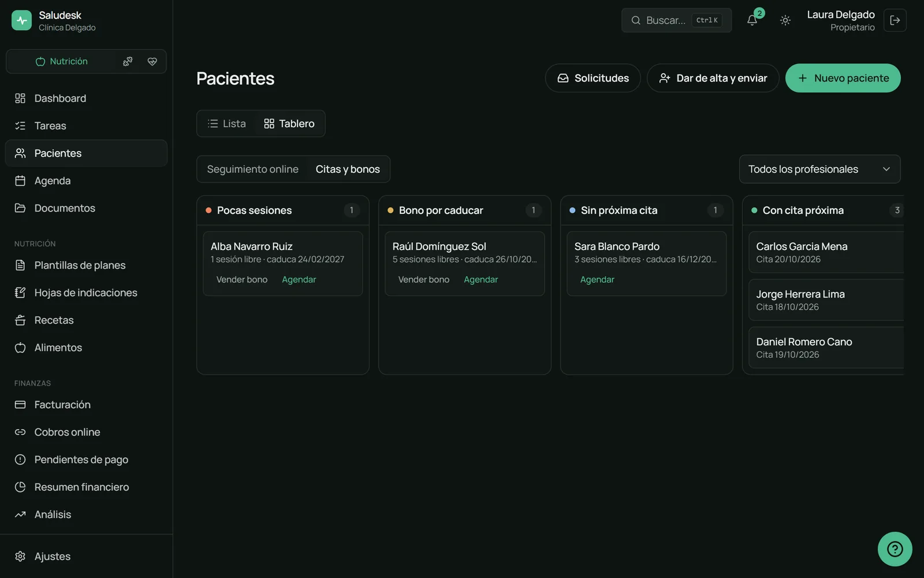This screenshot has height=578, width=924.
Task: Open Jorge Herrera Lima card
Action: point(826,300)
